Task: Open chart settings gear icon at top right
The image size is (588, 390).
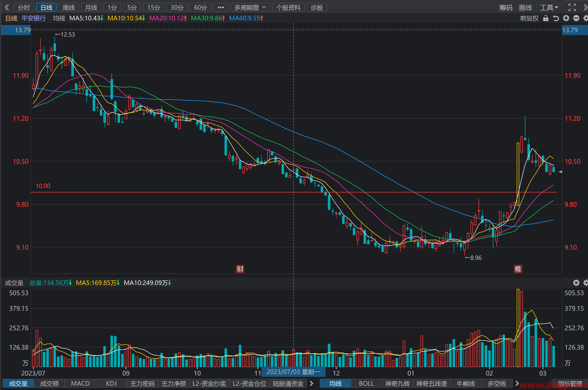Action: click(585, 18)
